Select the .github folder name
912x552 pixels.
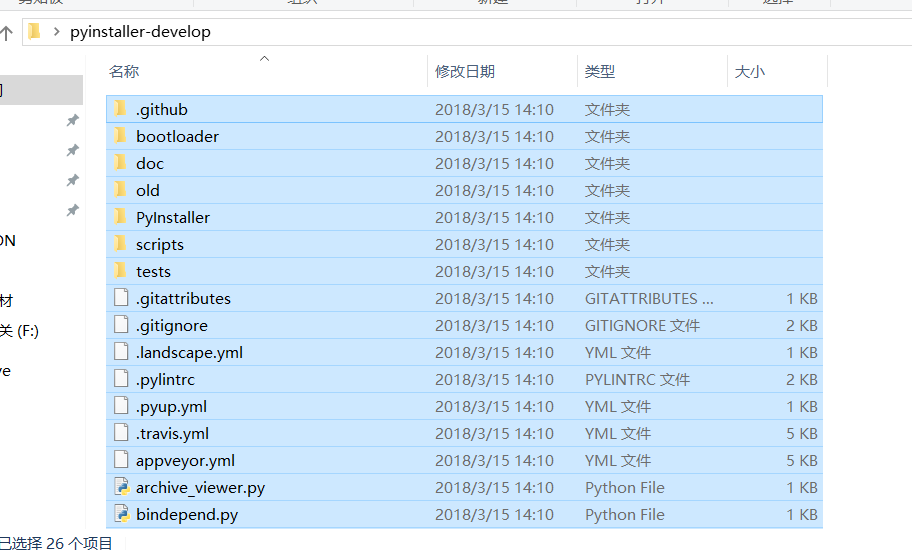162,109
